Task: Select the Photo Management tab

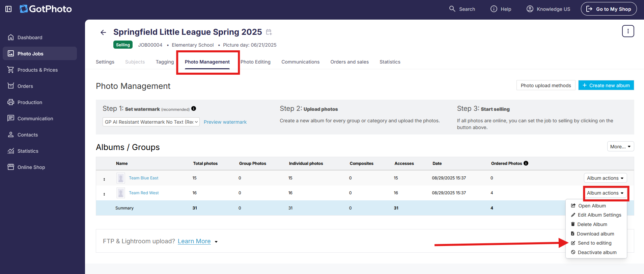Action: [207, 62]
